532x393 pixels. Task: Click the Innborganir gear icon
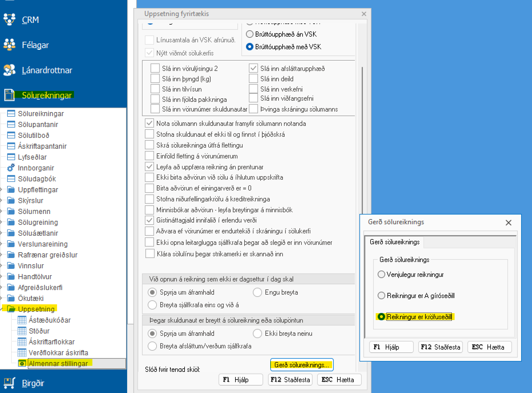click(x=11, y=168)
